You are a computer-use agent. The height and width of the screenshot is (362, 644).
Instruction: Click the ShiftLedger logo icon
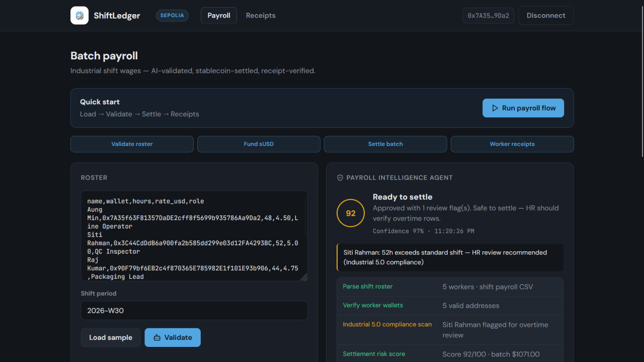pos(79,16)
